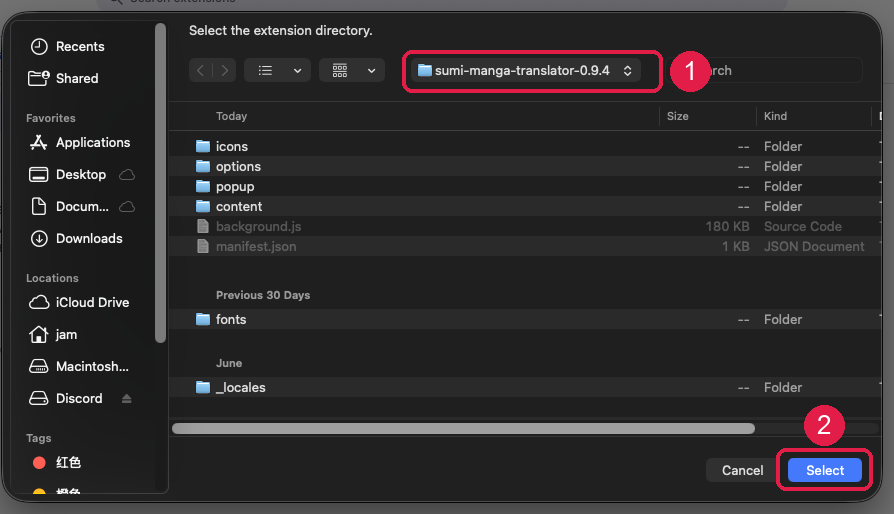Click the horizontal scrollbar of file list
The height and width of the screenshot is (514, 894).
(x=463, y=429)
